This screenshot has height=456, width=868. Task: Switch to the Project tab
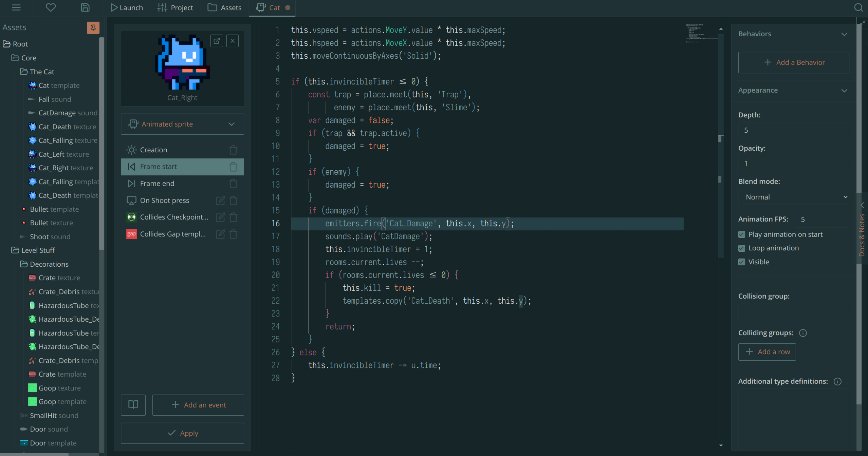click(x=175, y=7)
